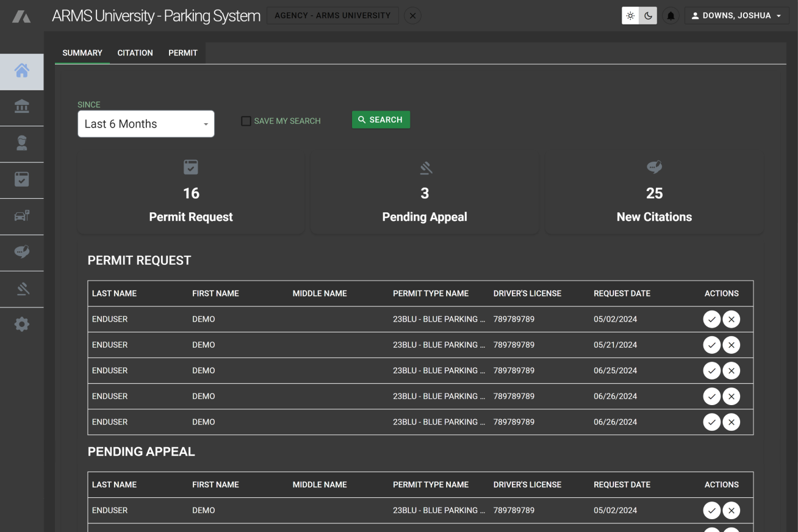Click Permit Type Name header in Permit Request table
The width and height of the screenshot is (798, 532).
click(x=431, y=293)
